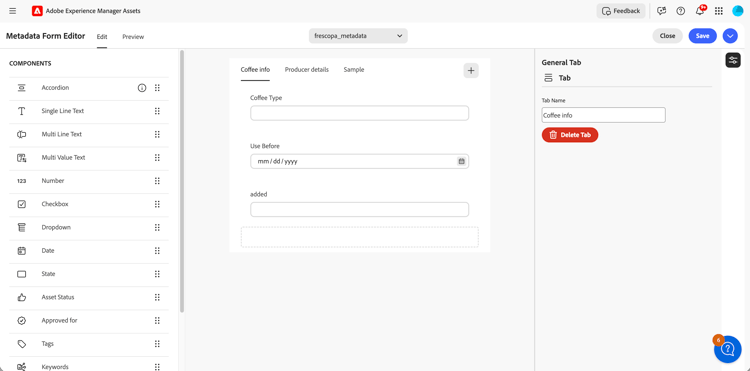The width and height of the screenshot is (750, 371).
Task: Add a new tab with plus icon
Action: (471, 70)
